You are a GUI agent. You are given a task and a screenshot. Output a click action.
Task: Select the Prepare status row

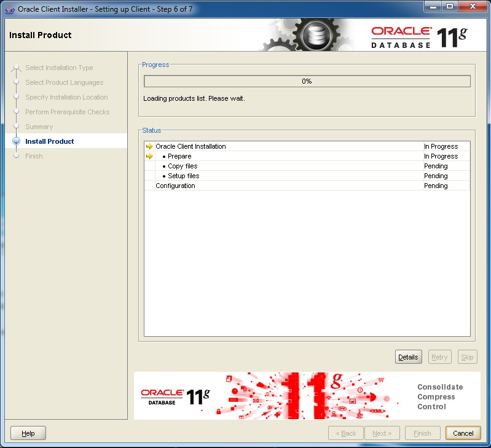307,156
